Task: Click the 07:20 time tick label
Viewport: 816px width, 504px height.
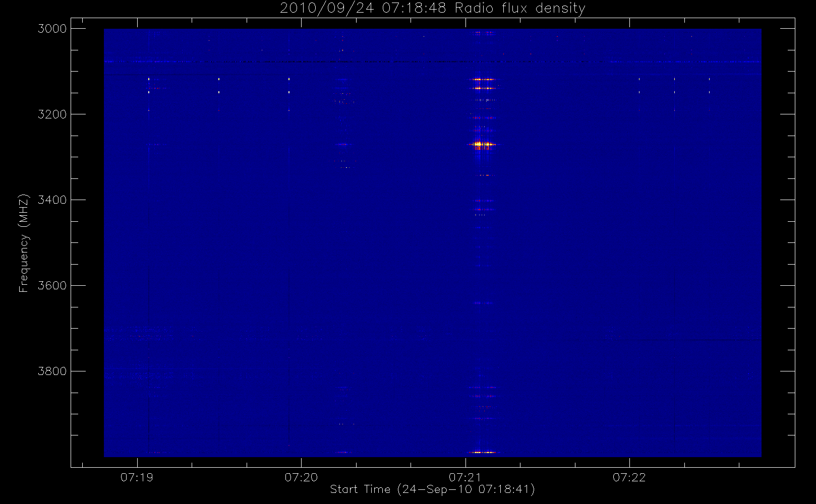Action: pyautogui.click(x=301, y=477)
